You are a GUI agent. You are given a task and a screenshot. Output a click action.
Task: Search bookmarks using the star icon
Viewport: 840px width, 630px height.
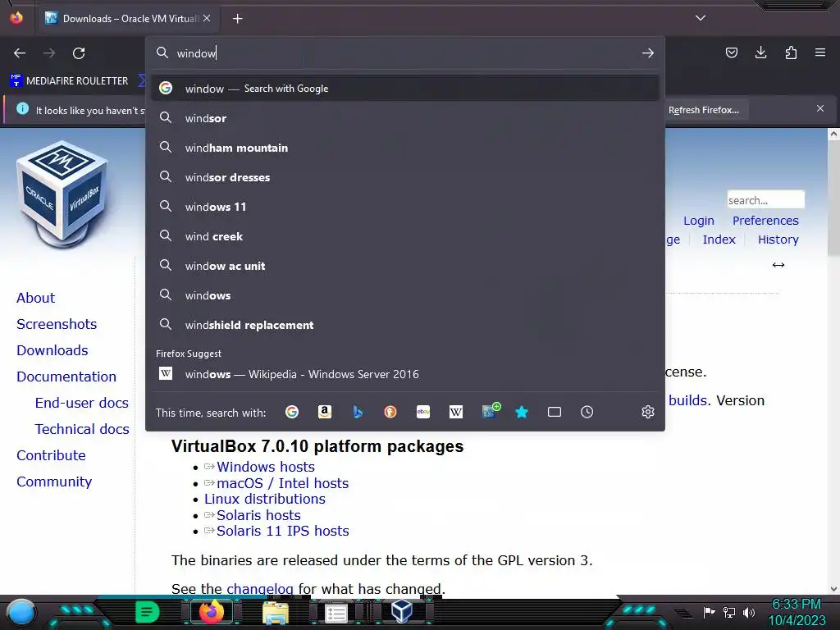pos(522,412)
